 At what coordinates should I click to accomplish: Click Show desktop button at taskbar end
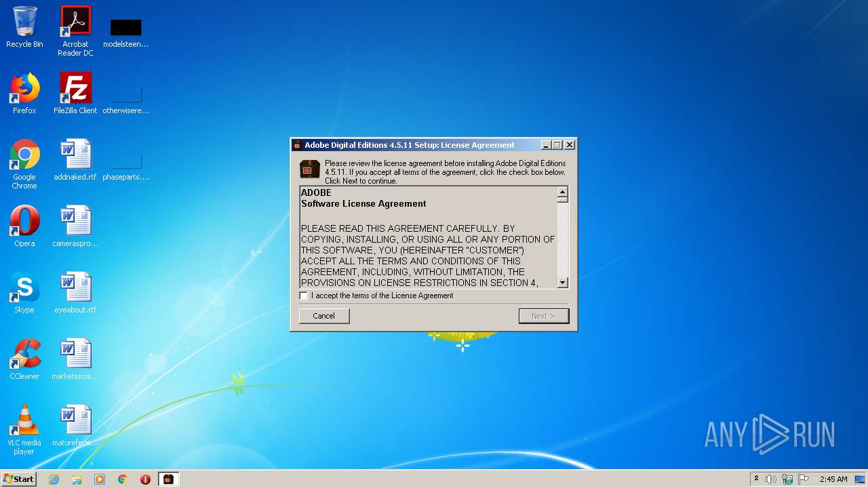pos(861,479)
